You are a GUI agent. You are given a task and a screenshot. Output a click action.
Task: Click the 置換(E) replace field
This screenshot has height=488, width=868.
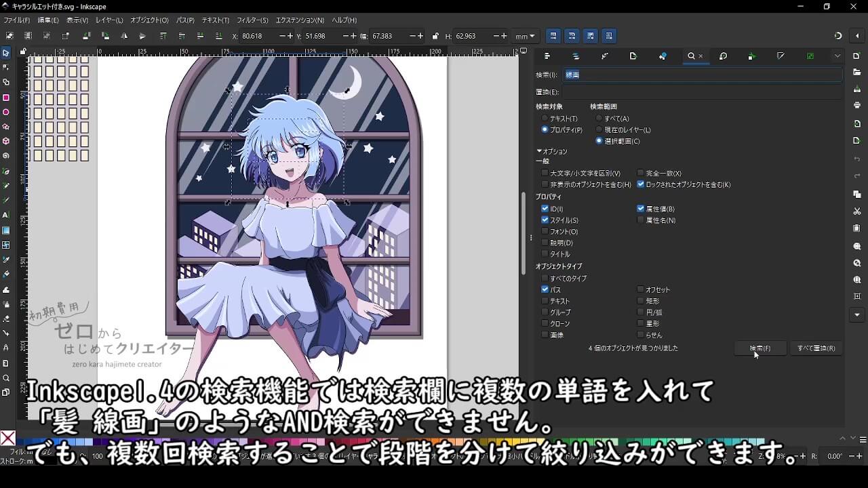pos(702,92)
